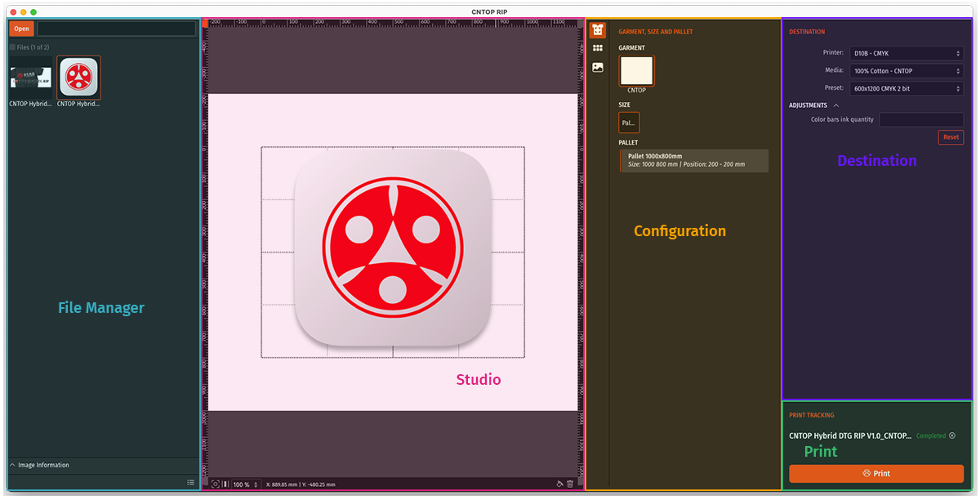The image size is (980, 500).
Task: Open the garment configuration tab icon
Action: coord(598,30)
